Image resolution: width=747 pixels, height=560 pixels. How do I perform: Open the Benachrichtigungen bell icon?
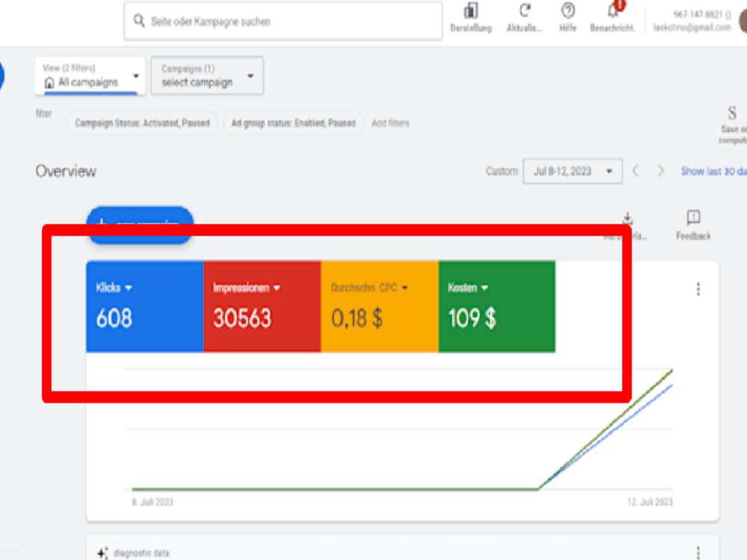tap(613, 11)
